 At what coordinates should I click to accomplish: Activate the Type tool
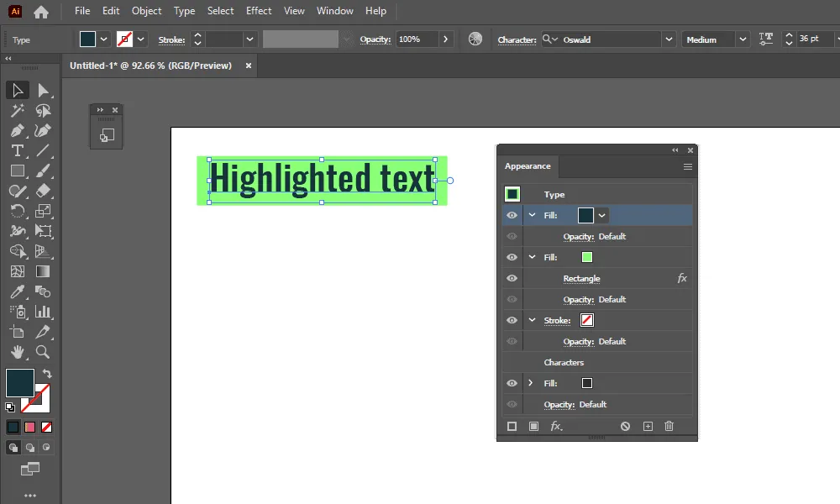click(17, 151)
